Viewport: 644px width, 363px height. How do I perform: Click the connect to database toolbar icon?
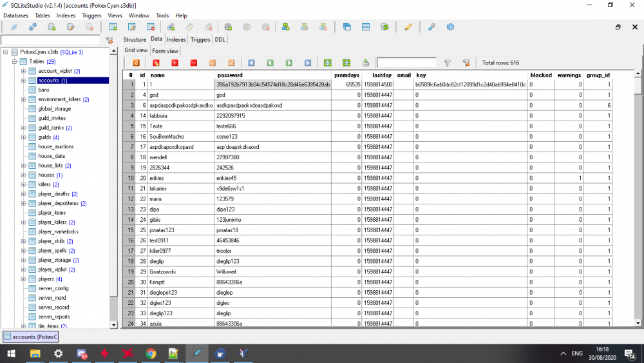pyautogui.click(x=14, y=27)
